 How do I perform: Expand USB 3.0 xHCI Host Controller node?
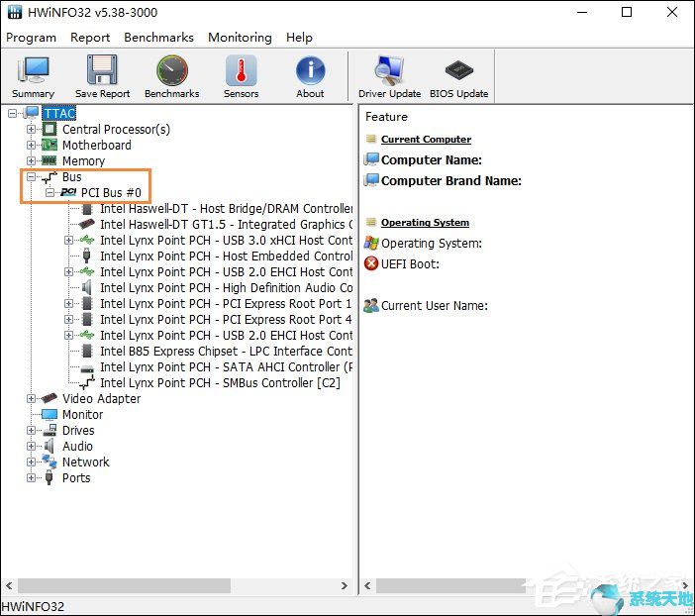point(68,240)
